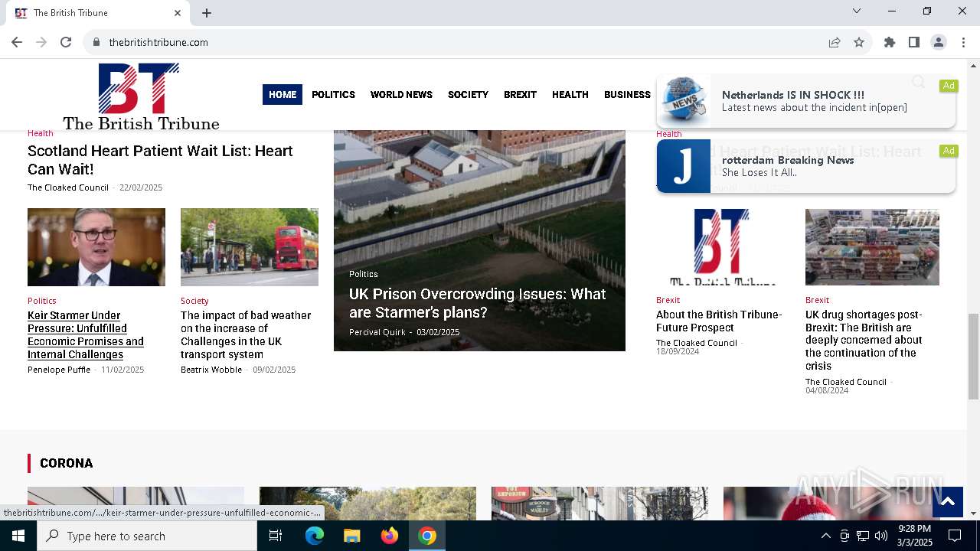Reload the current page
Screen dimensions: 980x551
point(66,42)
